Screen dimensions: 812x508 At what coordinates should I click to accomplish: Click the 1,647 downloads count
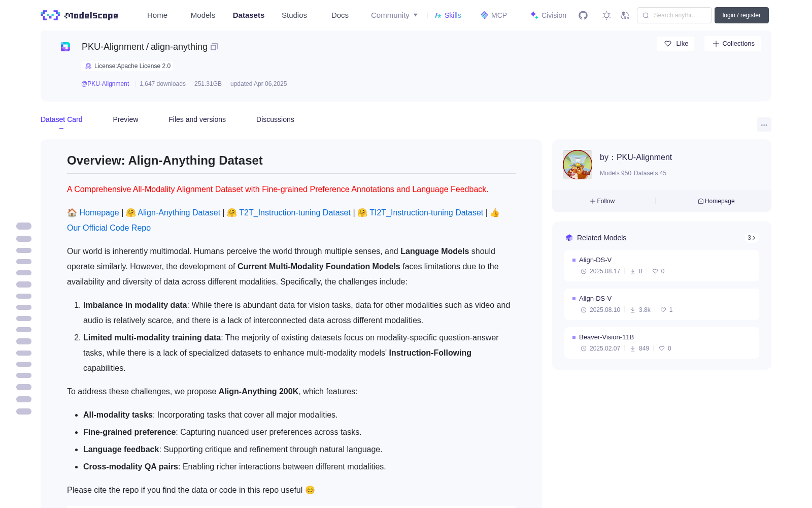click(162, 84)
